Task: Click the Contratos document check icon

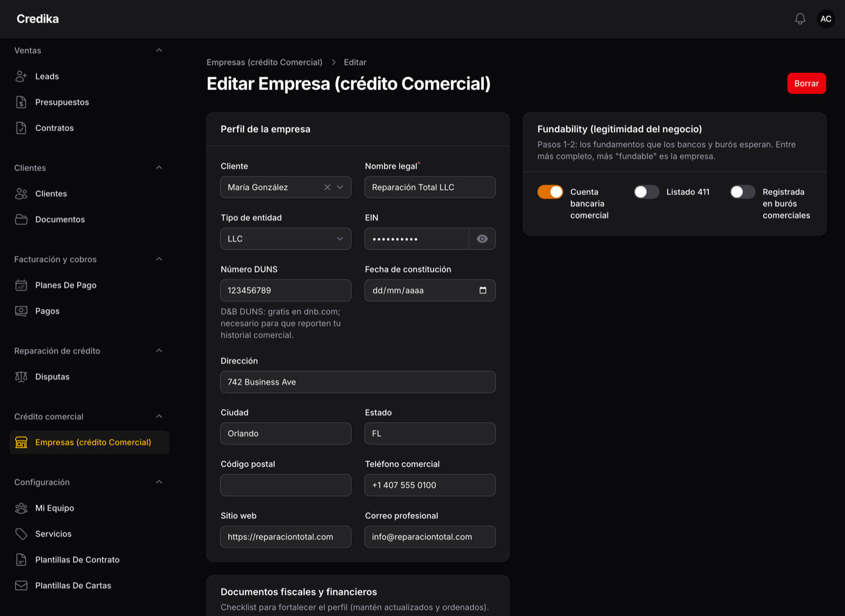Action: pos(21,128)
